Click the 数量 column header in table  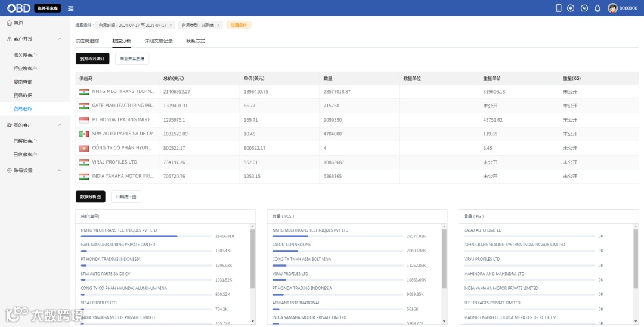pos(328,78)
